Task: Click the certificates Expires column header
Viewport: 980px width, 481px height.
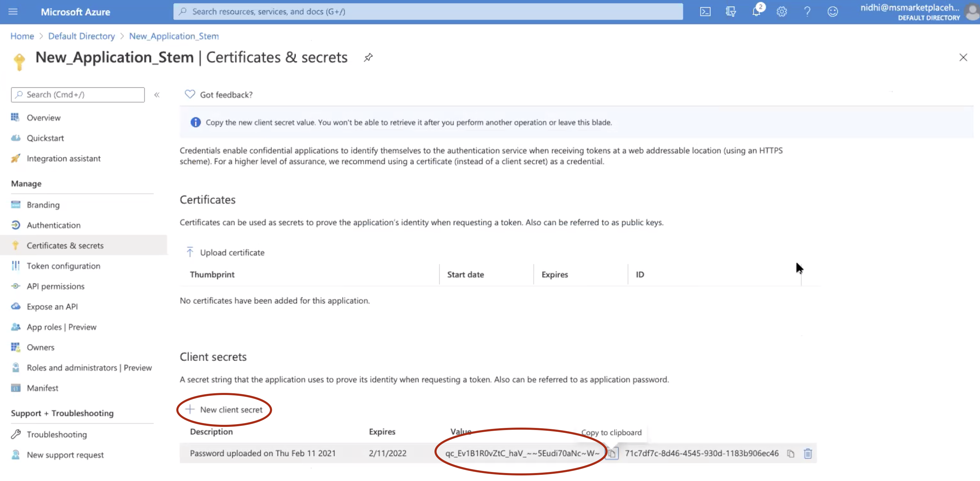Action: point(554,275)
